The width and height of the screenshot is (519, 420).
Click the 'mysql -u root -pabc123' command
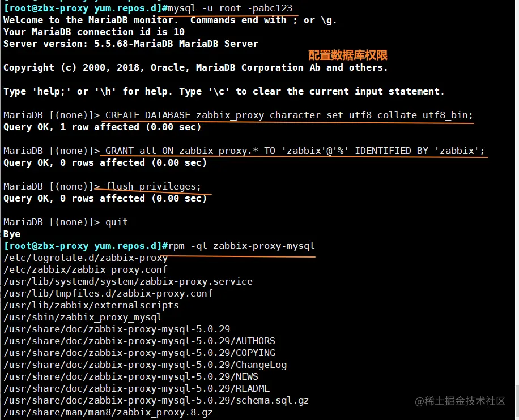pos(229,8)
